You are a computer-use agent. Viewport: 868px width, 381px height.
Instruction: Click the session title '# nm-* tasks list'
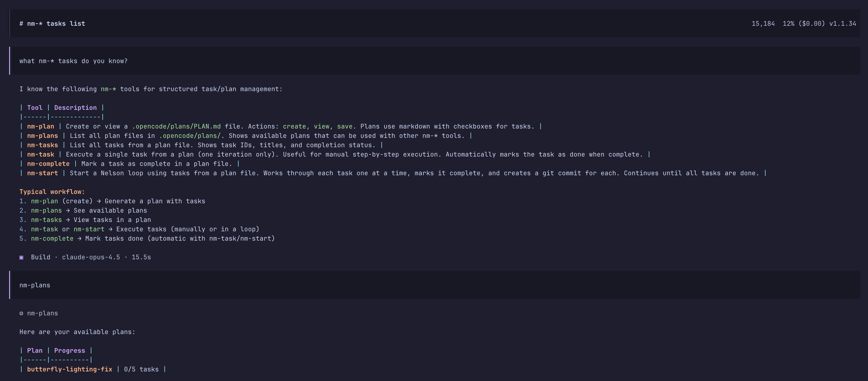(52, 23)
